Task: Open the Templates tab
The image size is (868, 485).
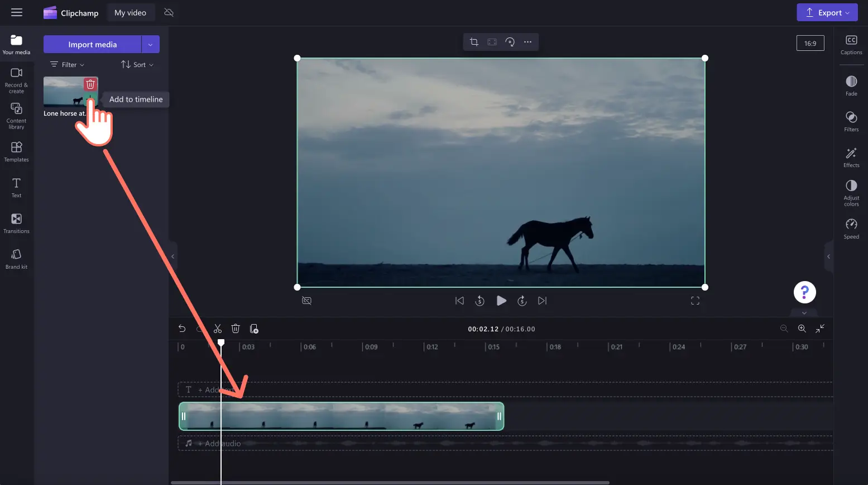Action: (16, 151)
